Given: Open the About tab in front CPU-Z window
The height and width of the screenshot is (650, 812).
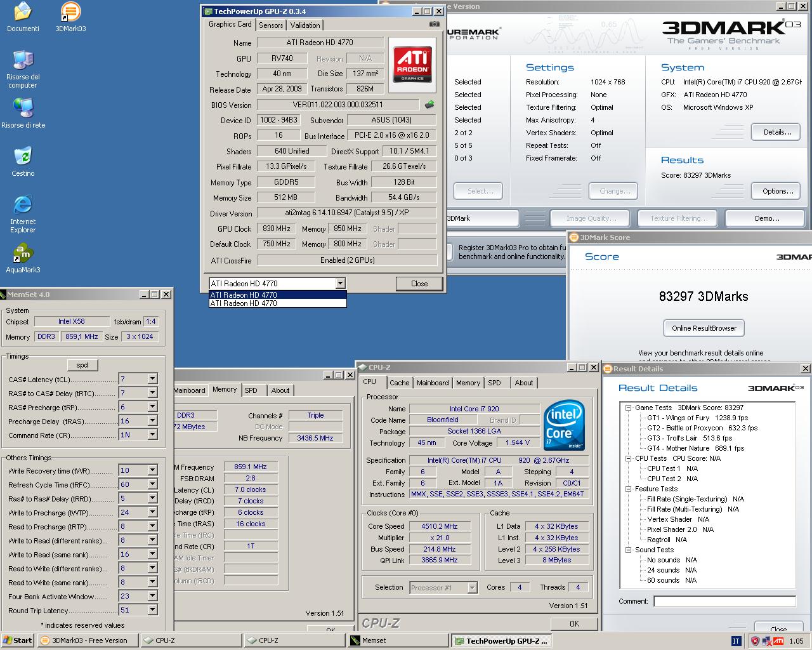Looking at the screenshot, I should coord(524,383).
